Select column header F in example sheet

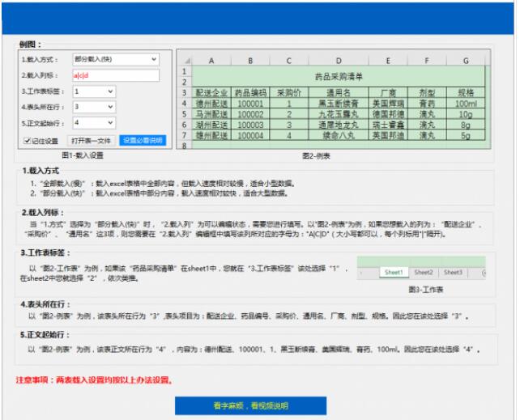point(427,61)
